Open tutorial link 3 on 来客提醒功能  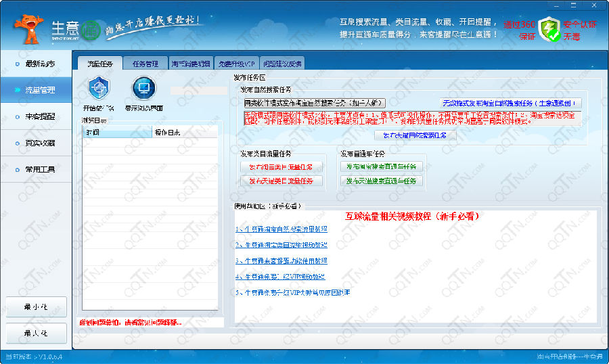(x=281, y=260)
